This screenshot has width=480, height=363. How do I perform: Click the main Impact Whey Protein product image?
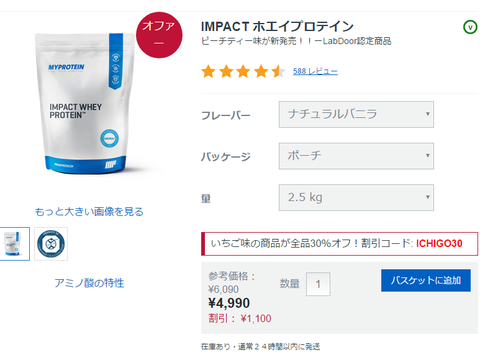click(85, 103)
